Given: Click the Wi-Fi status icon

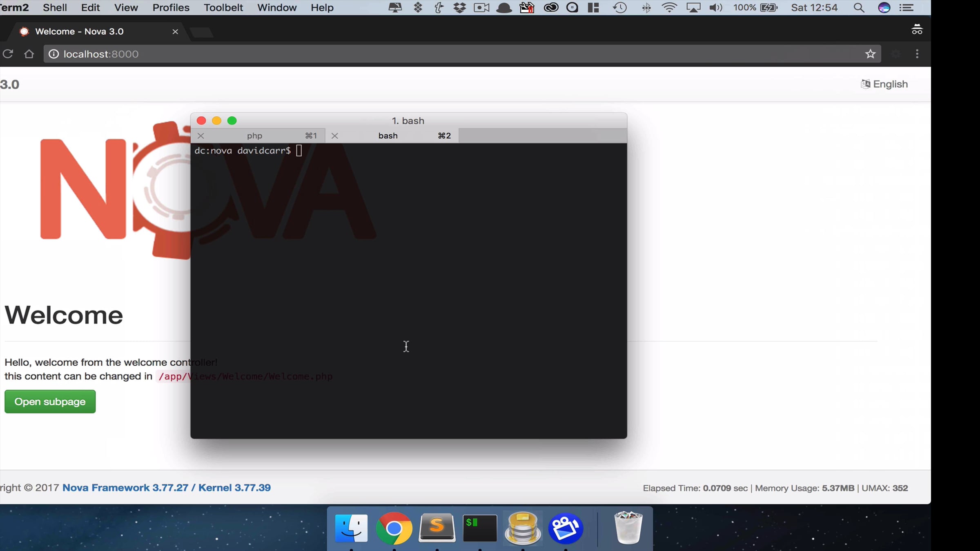Looking at the screenshot, I should coord(669,8).
